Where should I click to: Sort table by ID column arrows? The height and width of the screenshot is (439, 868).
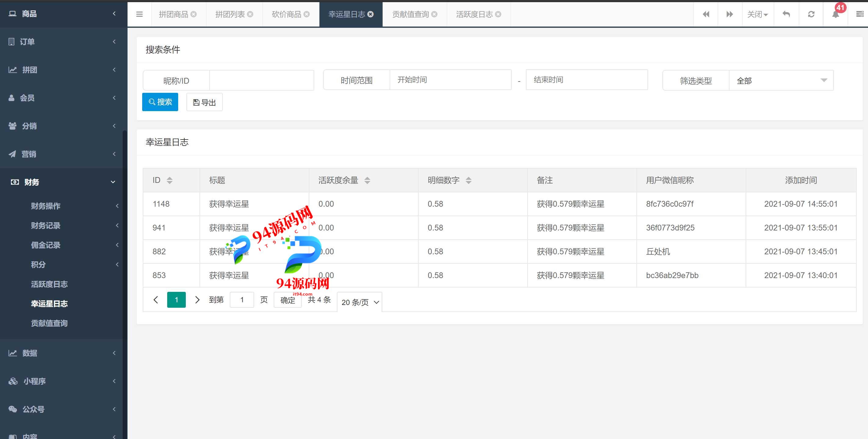[170, 180]
